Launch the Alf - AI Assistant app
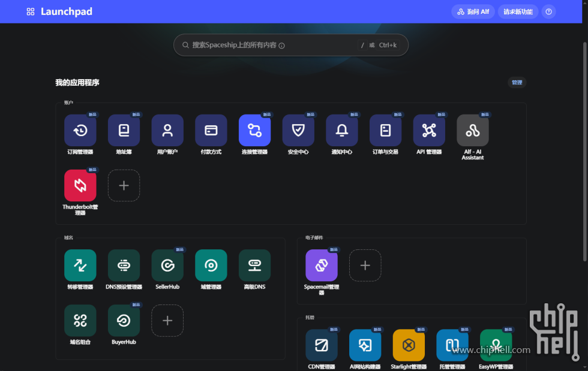The image size is (588, 371). [473, 131]
